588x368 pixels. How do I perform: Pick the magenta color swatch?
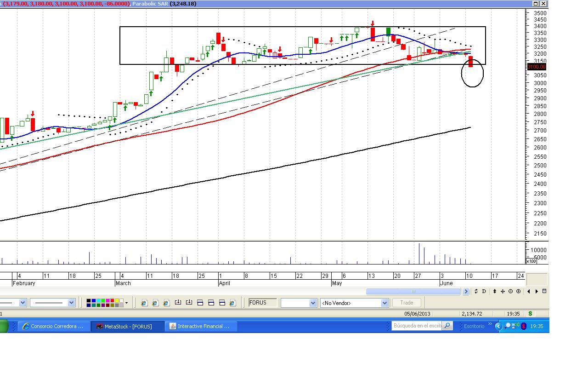[x=107, y=301]
